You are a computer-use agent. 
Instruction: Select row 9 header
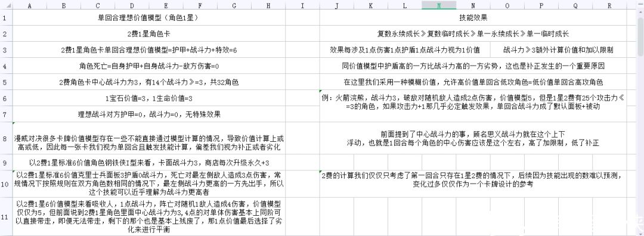(6, 162)
